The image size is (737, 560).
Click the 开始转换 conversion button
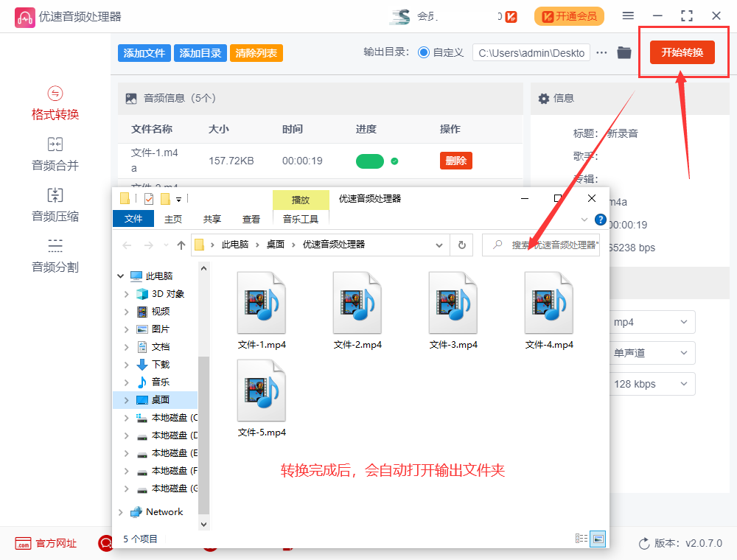click(x=683, y=52)
